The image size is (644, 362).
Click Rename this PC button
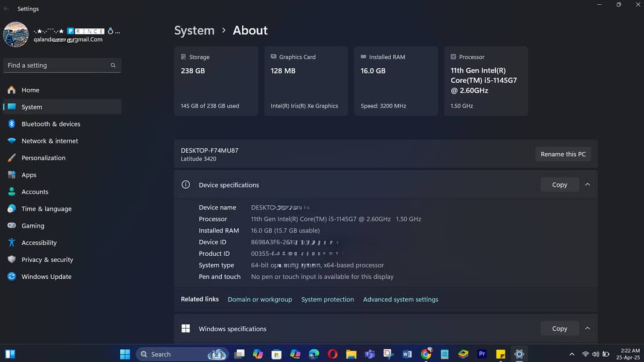(563, 154)
